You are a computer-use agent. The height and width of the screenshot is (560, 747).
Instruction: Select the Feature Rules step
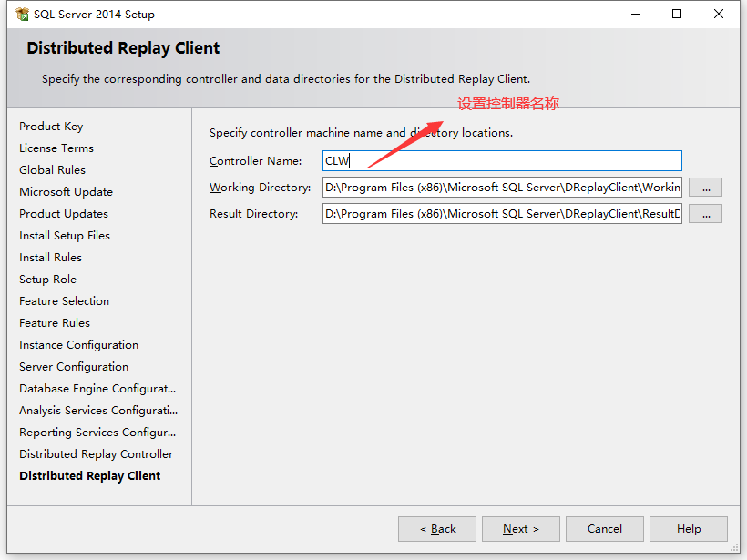click(55, 323)
